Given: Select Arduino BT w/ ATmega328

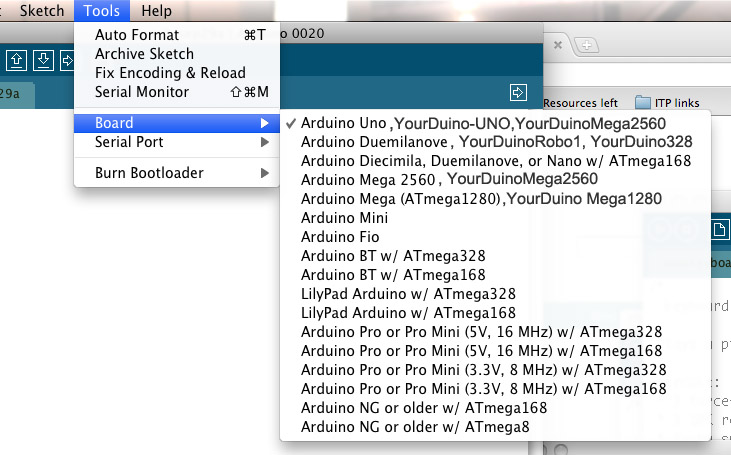Looking at the screenshot, I should point(495,256).
